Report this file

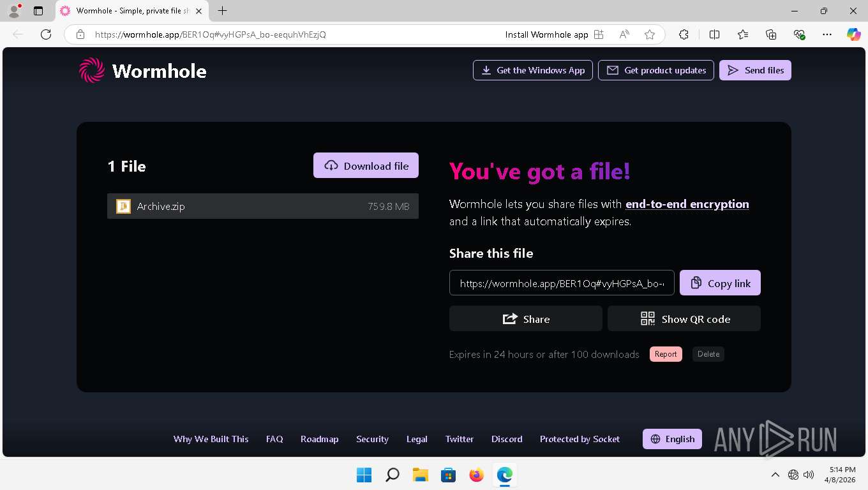pyautogui.click(x=666, y=354)
